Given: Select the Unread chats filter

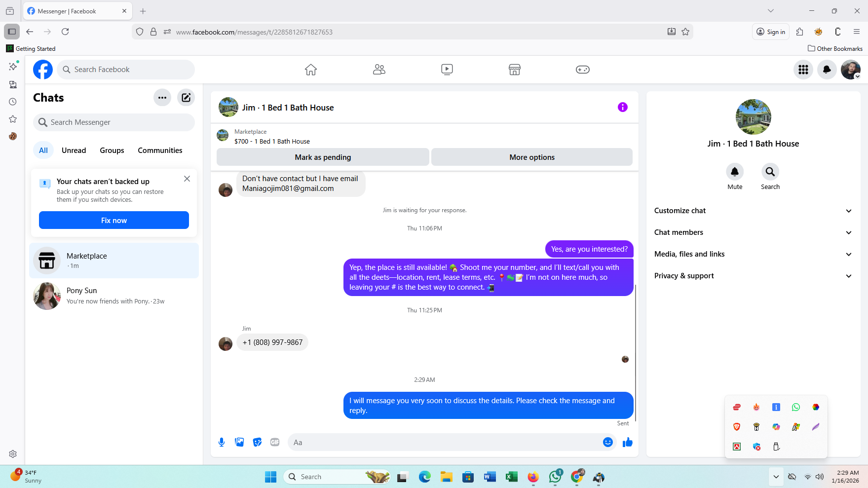Looking at the screenshot, I should coord(74,150).
